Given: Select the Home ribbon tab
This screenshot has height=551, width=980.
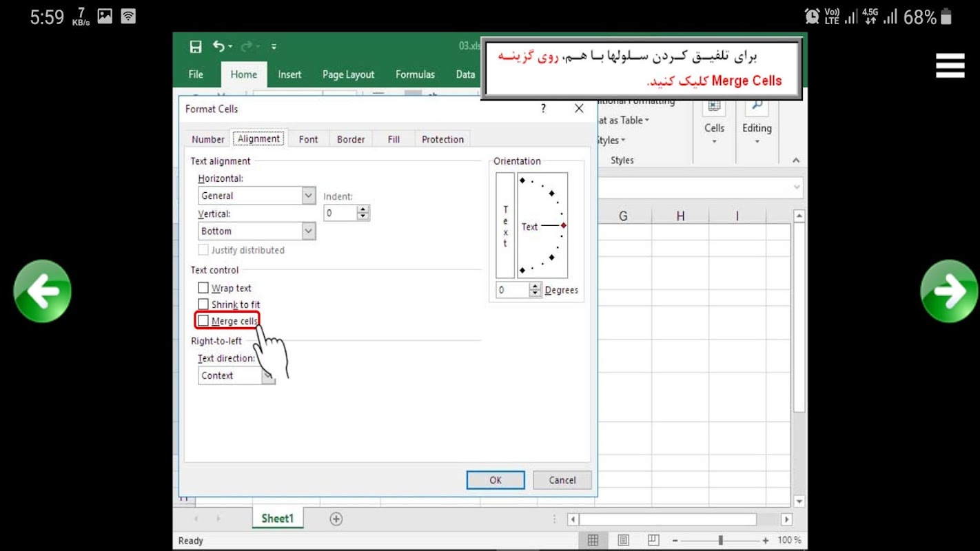Looking at the screenshot, I should (243, 74).
